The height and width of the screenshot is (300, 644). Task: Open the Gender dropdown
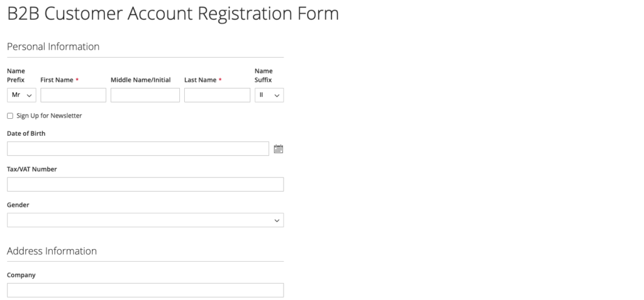point(145,220)
